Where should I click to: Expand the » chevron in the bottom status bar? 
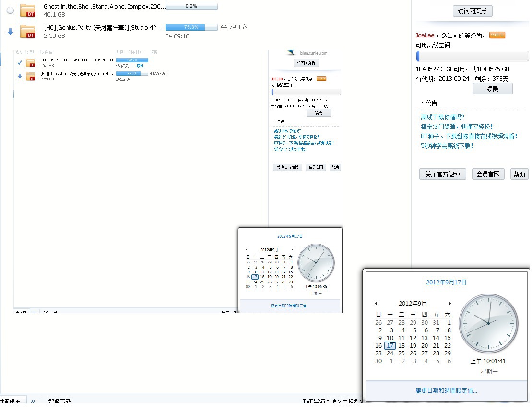coord(33,401)
